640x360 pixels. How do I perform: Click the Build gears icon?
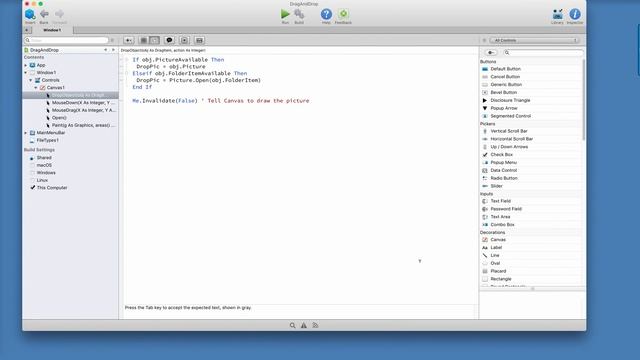[299, 14]
